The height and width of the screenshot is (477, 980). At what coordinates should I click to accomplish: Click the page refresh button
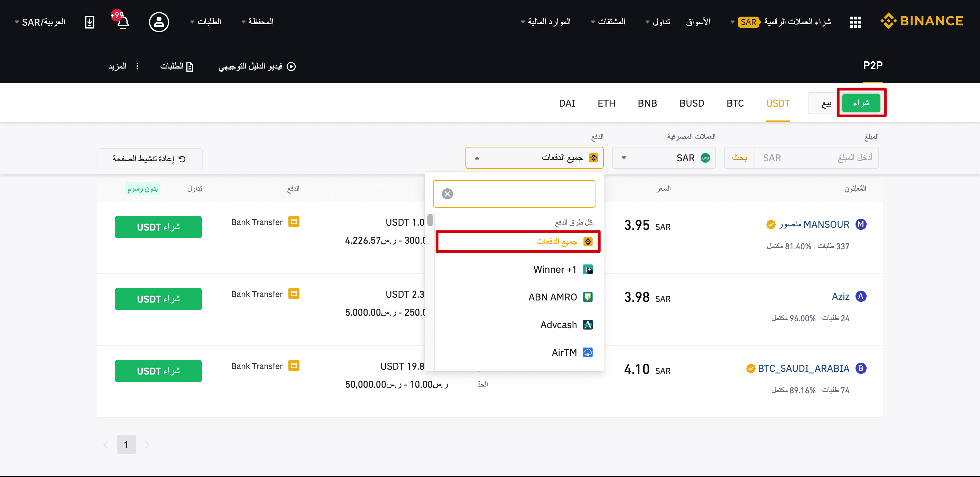pyautogui.click(x=149, y=159)
